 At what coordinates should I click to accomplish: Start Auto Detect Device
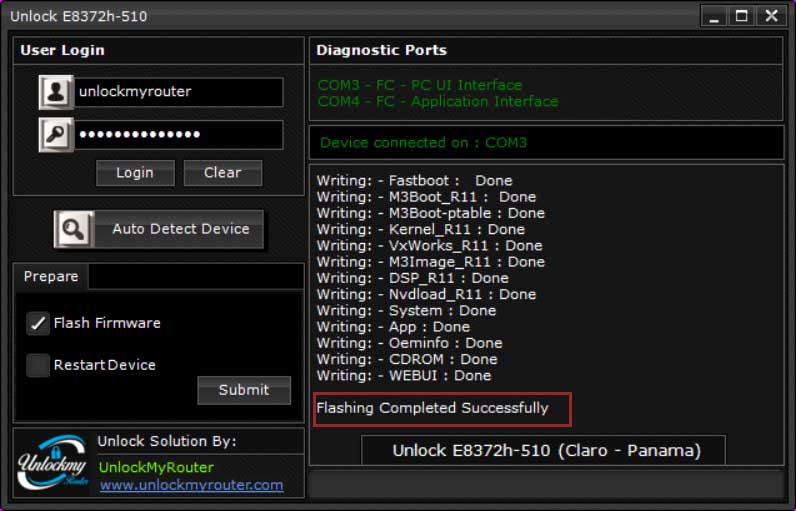159,229
